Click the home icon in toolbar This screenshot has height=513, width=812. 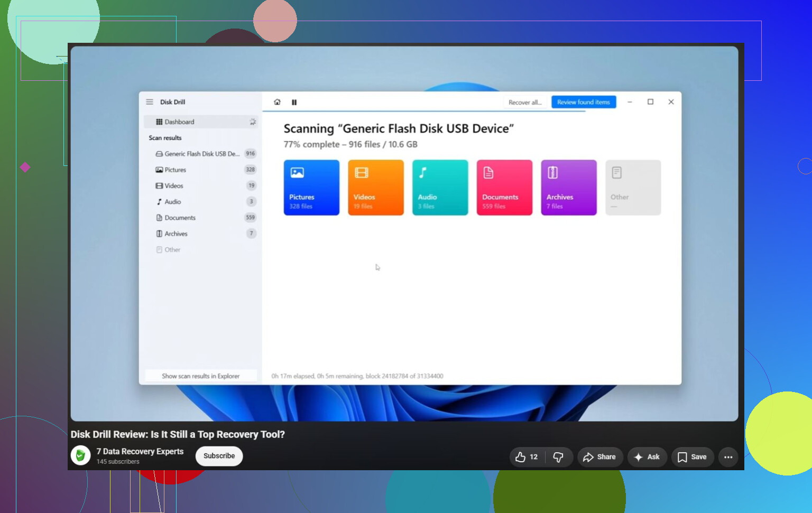(277, 102)
